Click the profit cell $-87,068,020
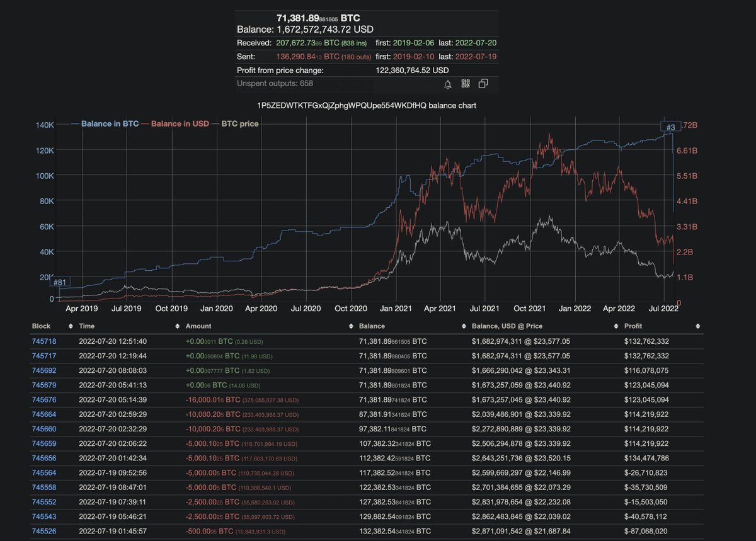Screen dimensions: 756x541 click(646, 532)
